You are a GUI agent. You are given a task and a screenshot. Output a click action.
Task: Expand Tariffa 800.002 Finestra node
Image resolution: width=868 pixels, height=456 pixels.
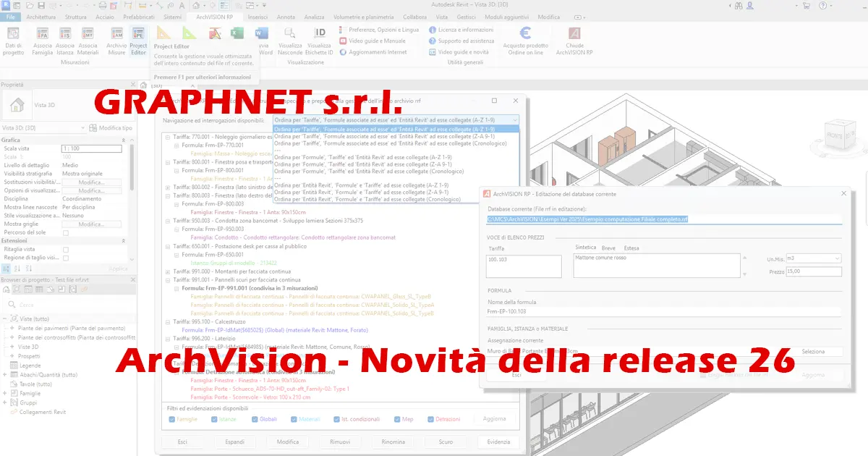pyautogui.click(x=168, y=187)
